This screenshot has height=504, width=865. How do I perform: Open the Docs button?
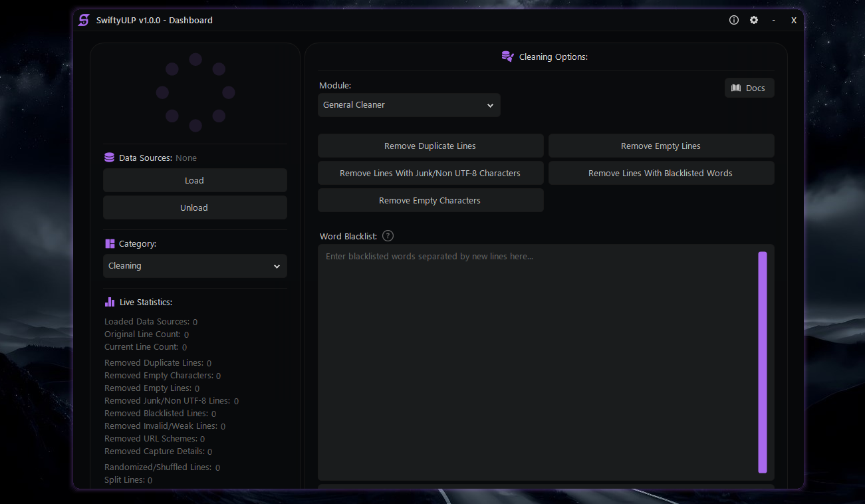[x=749, y=88]
